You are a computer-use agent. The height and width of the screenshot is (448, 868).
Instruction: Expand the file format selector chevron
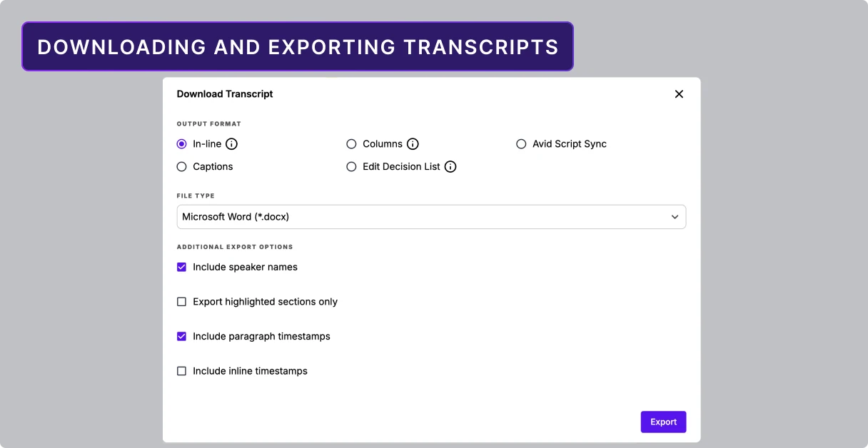(675, 216)
